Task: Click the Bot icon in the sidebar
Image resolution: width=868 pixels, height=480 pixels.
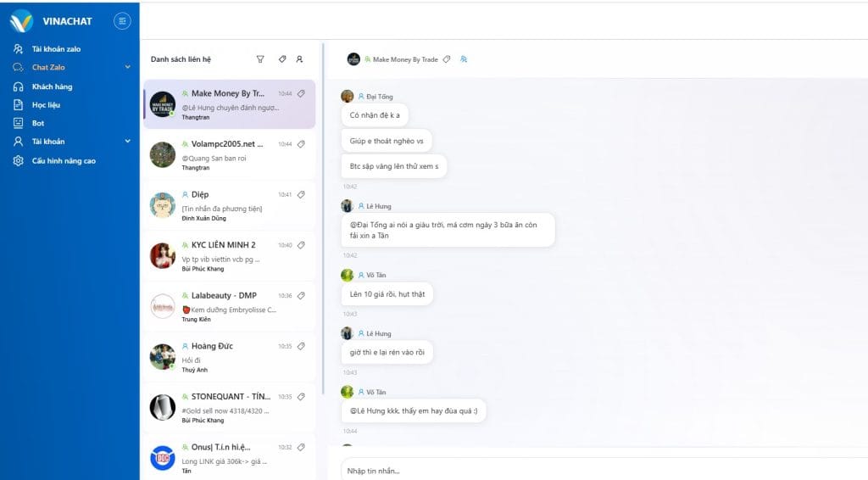Action: click(x=18, y=123)
